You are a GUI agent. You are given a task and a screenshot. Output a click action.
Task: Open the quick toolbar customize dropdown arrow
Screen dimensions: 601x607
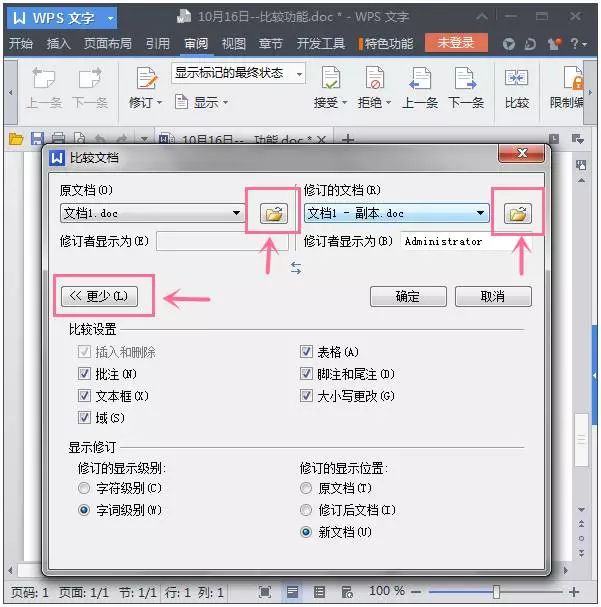144,139
